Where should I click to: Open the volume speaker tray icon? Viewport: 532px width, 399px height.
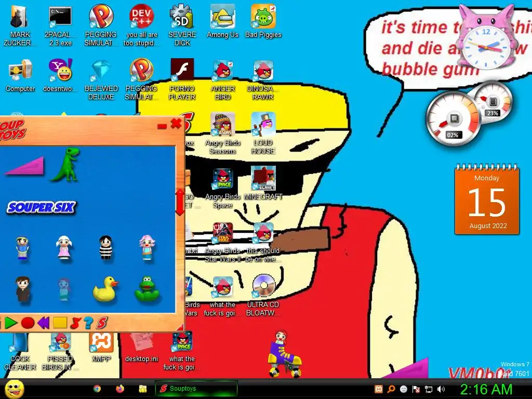[x=441, y=389]
